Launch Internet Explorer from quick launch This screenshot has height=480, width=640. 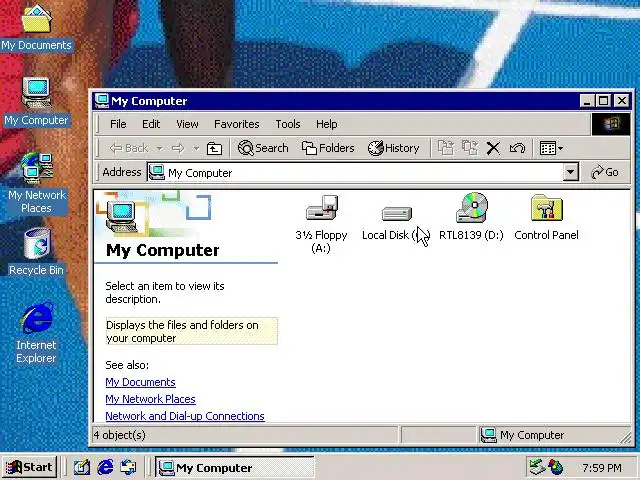coord(105,467)
